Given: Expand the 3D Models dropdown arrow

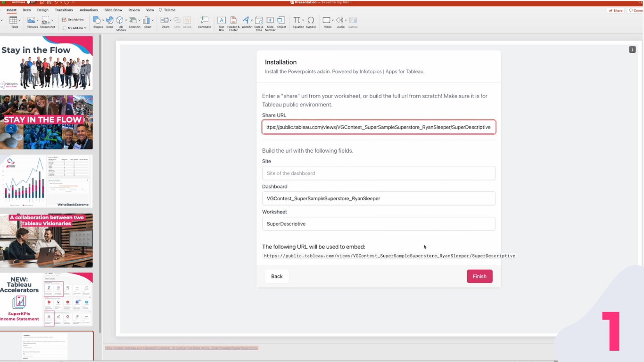Looking at the screenshot, I should (126, 20).
